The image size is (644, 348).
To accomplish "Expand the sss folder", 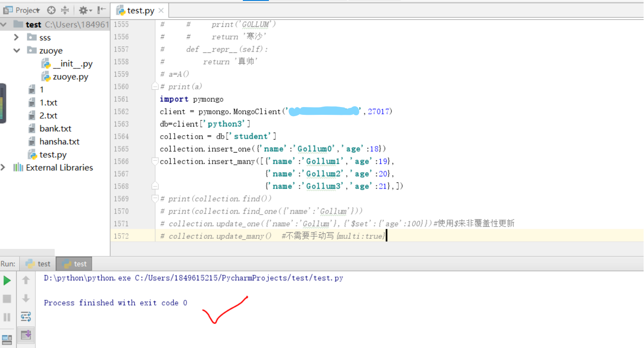I will pyautogui.click(x=16, y=38).
